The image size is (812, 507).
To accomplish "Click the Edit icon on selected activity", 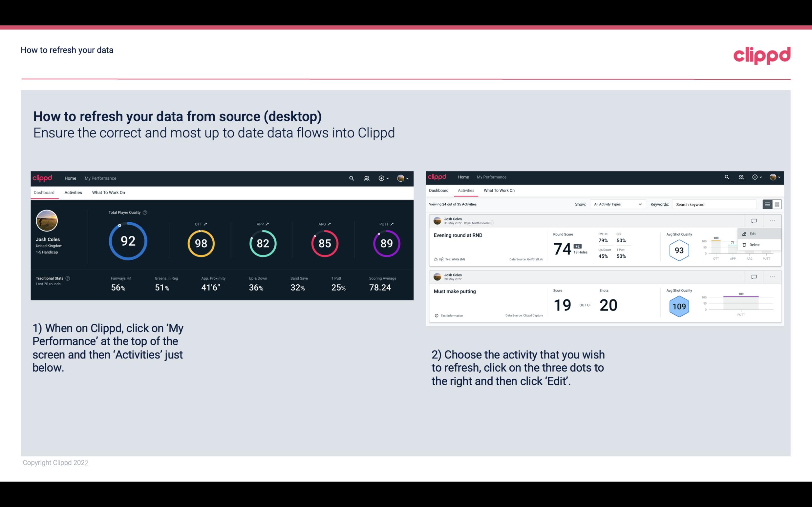I will coord(750,233).
